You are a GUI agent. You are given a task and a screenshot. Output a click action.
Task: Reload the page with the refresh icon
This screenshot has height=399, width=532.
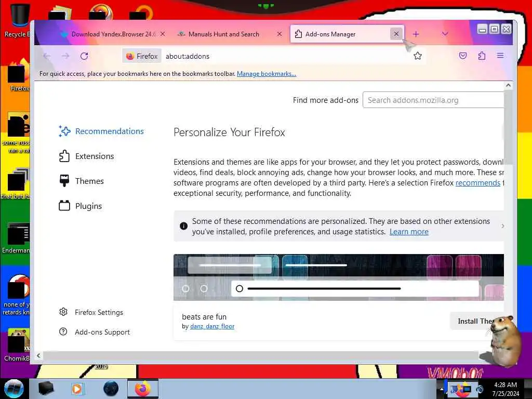[84, 56]
